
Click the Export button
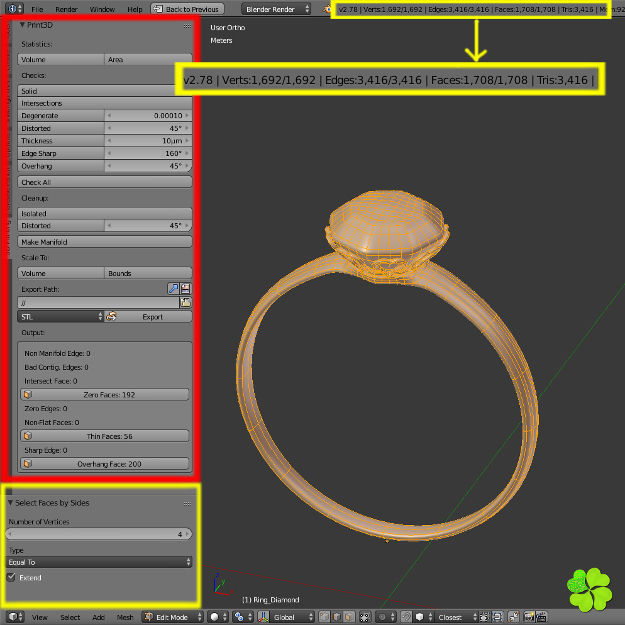[148, 316]
